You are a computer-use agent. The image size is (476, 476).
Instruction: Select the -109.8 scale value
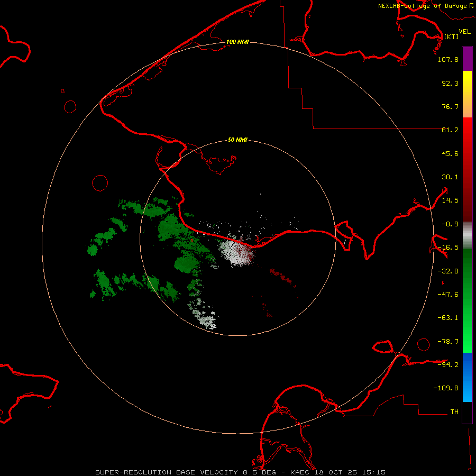coord(446,388)
